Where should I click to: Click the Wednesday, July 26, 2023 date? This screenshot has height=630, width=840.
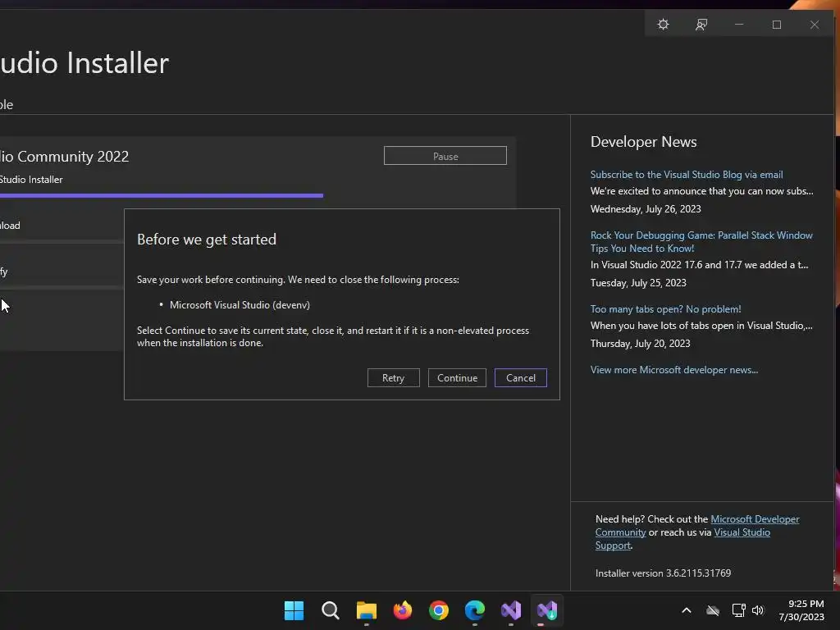click(x=646, y=209)
